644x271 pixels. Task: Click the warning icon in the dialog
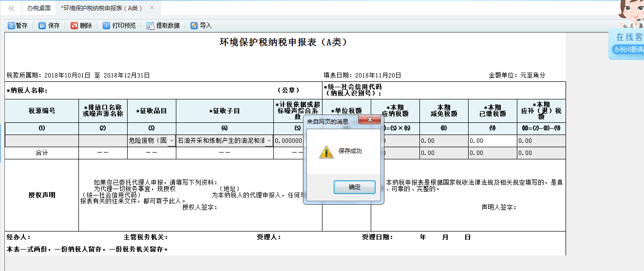(x=326, y=152)
